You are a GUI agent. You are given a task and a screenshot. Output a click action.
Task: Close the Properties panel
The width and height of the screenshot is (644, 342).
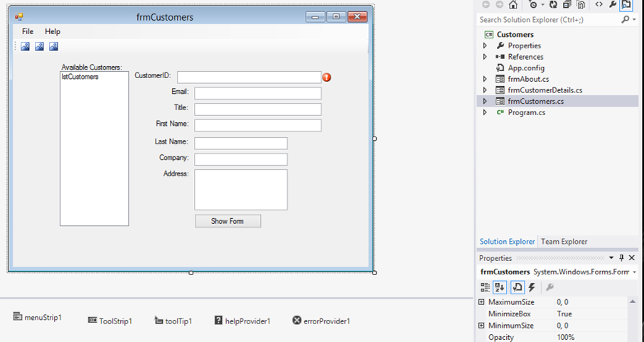632,257
